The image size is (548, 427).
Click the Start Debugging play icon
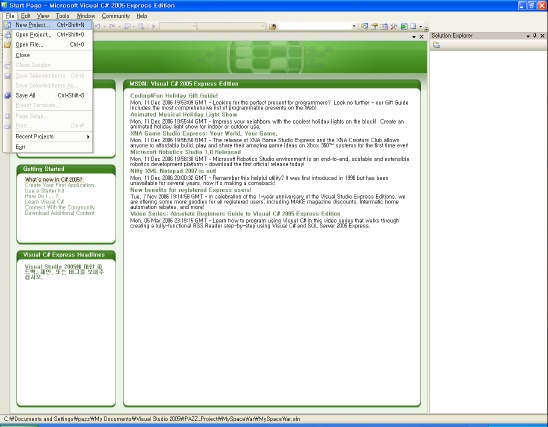click(x=153, y=26)
